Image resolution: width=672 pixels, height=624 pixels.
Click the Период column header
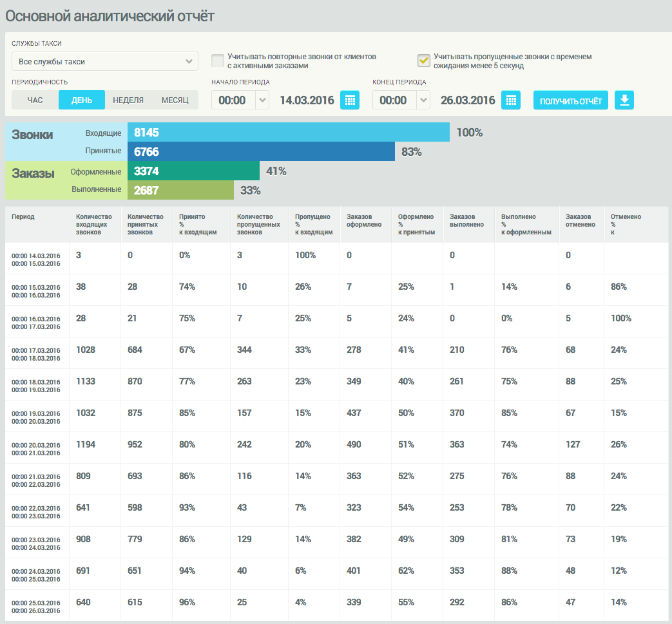23,217
